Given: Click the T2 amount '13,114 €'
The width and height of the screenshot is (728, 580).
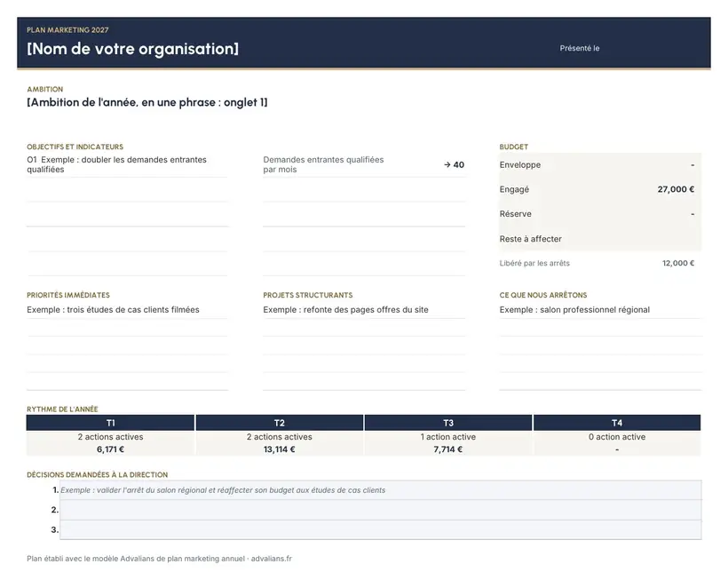Looking at the screenshot, I should click(x=280, y=449).
